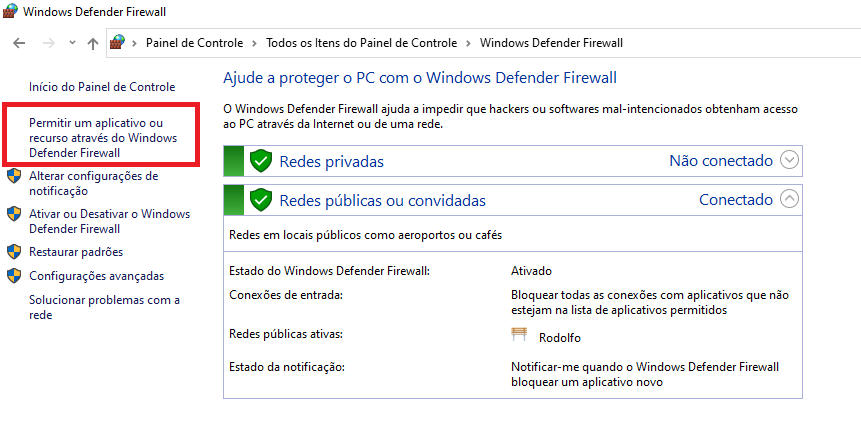Image resolution: width=861 pixels, height=426 pixels.
Task: Click the Redes privadas heading text
Action: click(332, 161)
